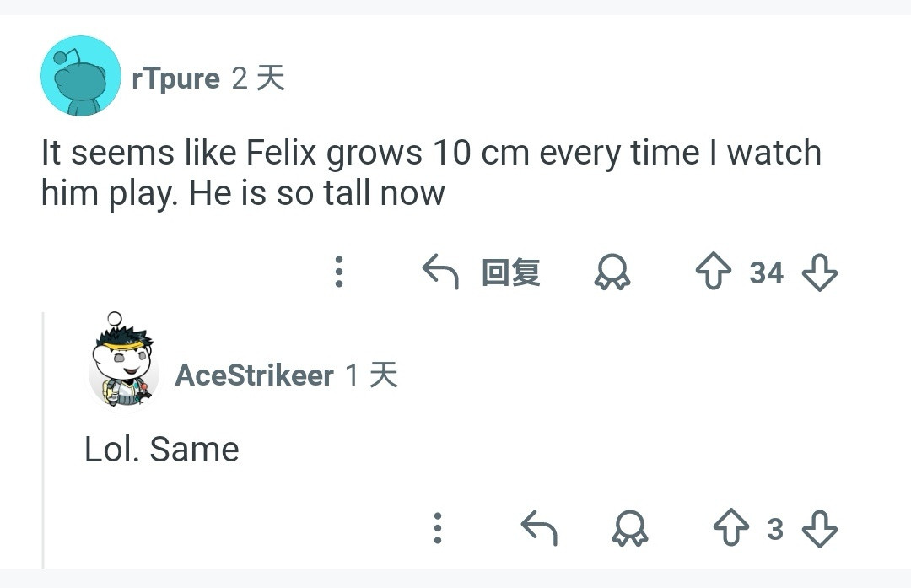Click the vote count showing 34
Screen dimensions: 911x588
coord(768,272)
